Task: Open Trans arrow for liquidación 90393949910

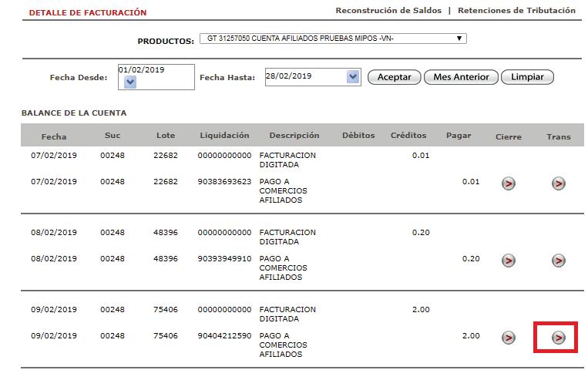Action: (559, 261)
